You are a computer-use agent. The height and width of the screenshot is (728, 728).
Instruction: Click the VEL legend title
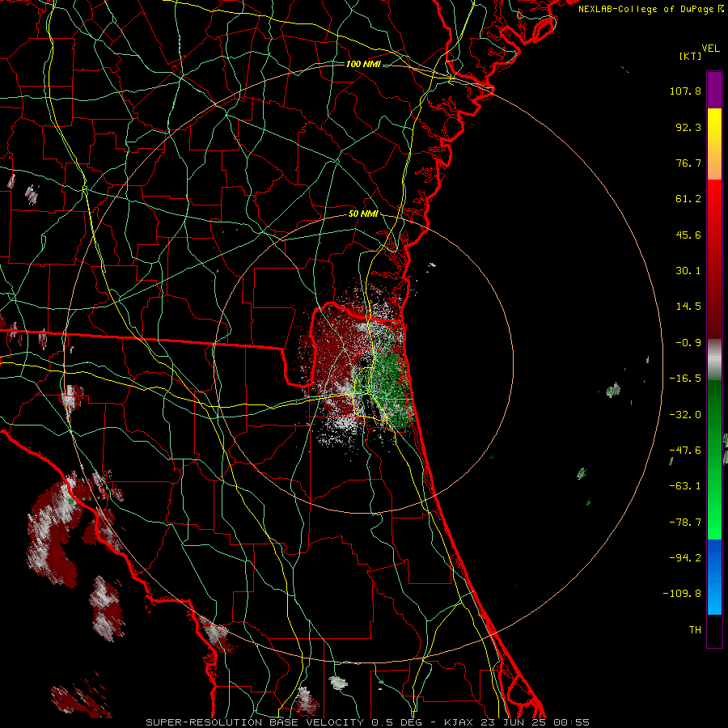tap(711, 49)
